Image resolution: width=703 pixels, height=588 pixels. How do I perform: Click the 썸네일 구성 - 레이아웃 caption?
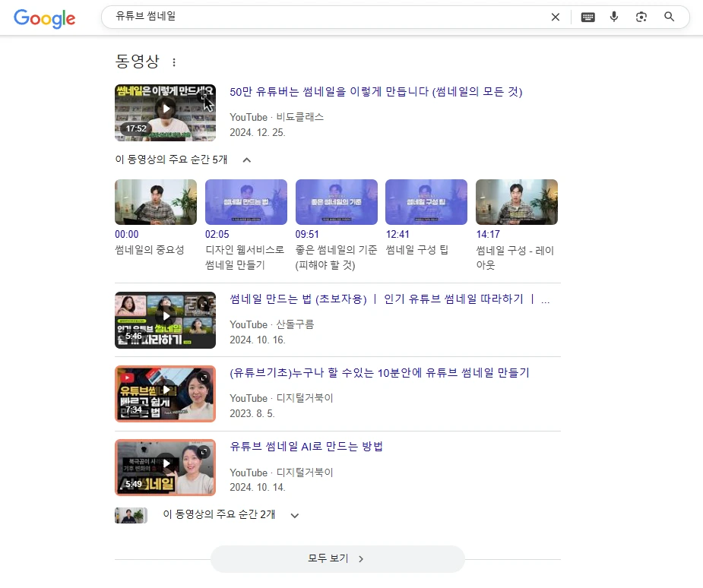pos(515,258)
